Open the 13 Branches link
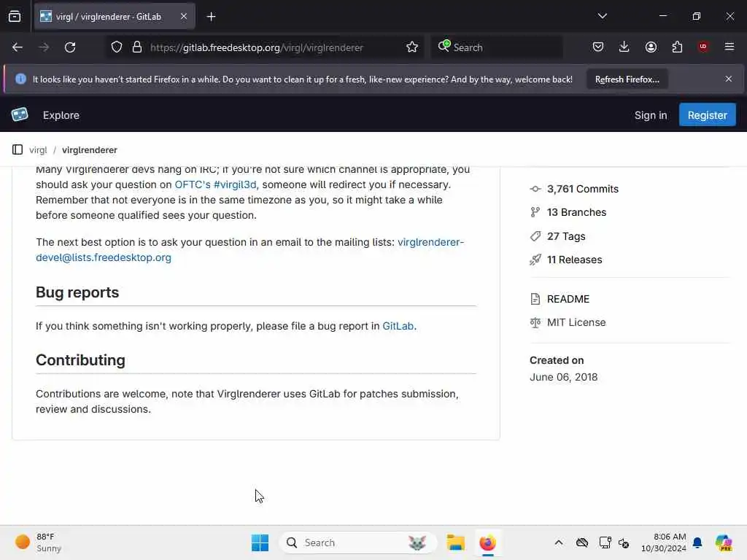The height and width of the screenshot is (560, 747). (x=576, y=212)
